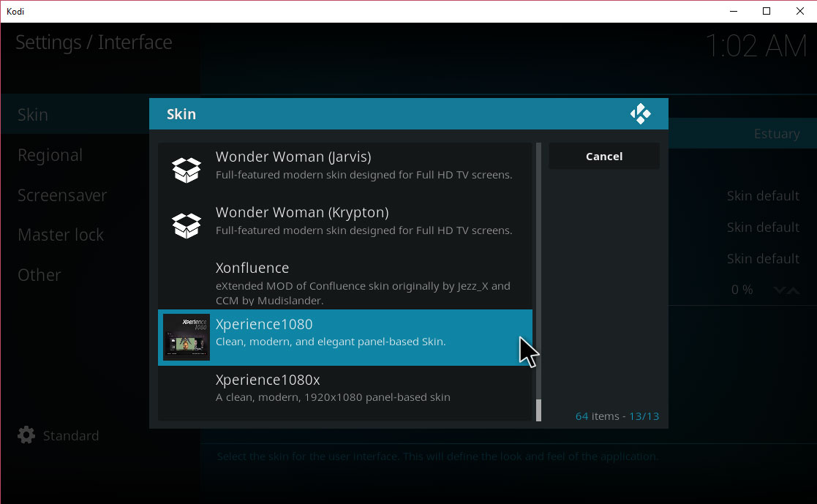
Task: Click the zoom decrease down arrow
Action: point(780,290)
